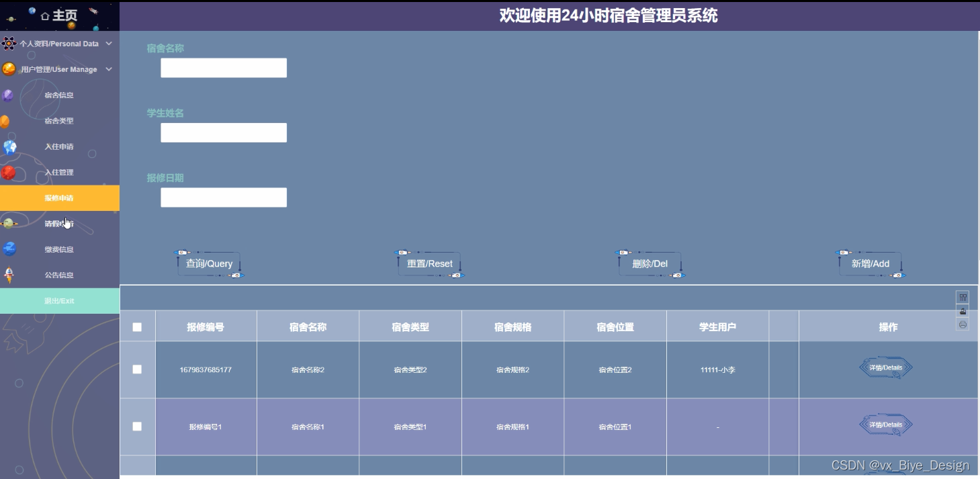
Task: Focus the 宿舍名称 search input
Action: tap(224, 68)
